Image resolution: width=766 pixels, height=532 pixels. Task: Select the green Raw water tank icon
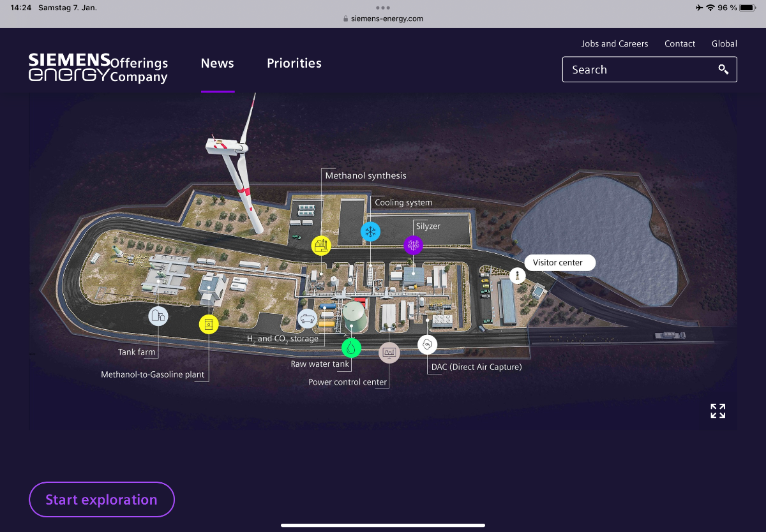(351, 348)
